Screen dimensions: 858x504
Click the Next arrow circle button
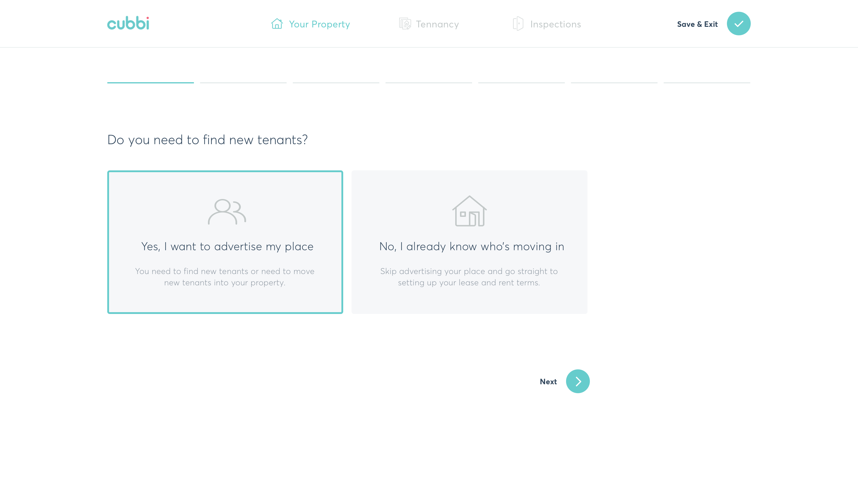[x=578, y=381]
